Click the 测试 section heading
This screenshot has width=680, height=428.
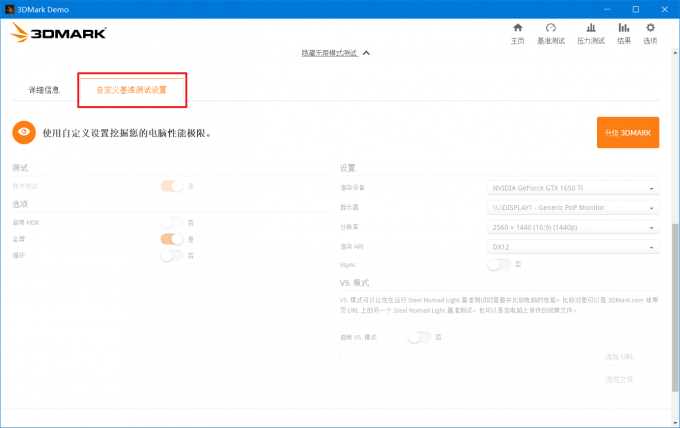coord(20,168)
